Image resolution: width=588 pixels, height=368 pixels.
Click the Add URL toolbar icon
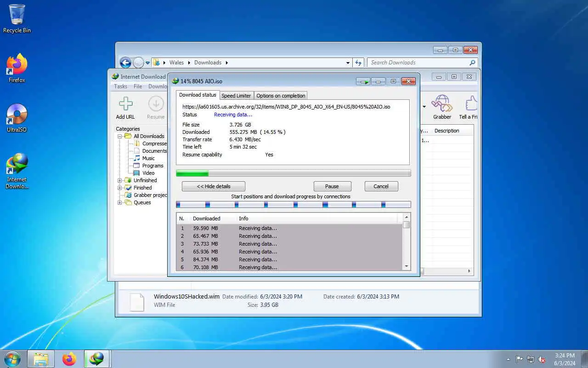[125, 108]
